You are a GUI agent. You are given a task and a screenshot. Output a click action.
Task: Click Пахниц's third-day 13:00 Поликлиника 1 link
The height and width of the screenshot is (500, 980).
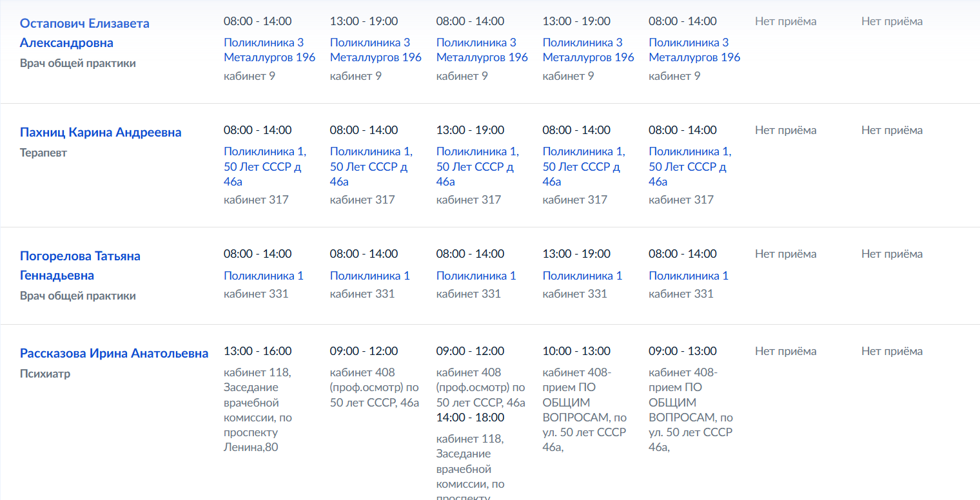tap(478, 166)
